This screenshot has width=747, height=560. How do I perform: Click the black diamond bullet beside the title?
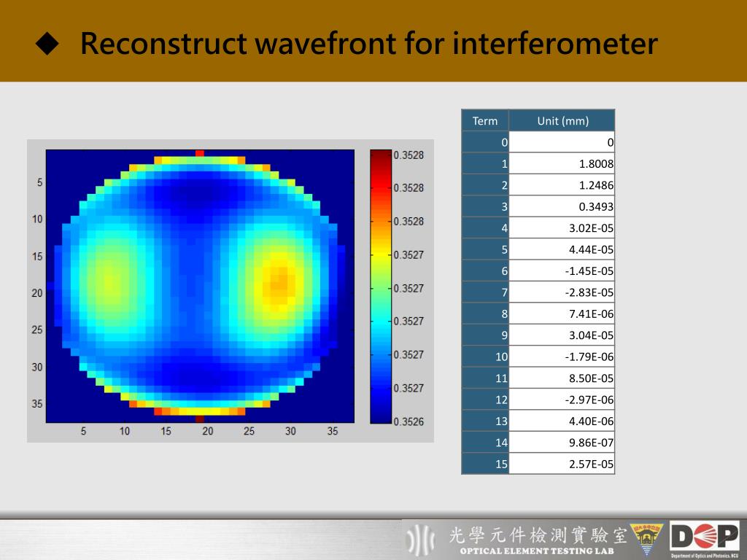pyautogui.click(x=47, y=43)
